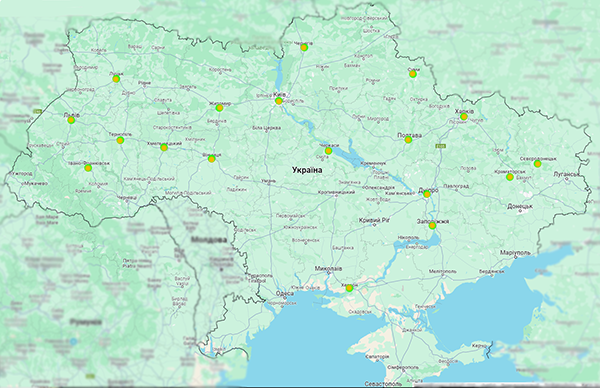Click the Вознесенськ city label
Viewport: 600px width, 388px height.
[305, 240]
